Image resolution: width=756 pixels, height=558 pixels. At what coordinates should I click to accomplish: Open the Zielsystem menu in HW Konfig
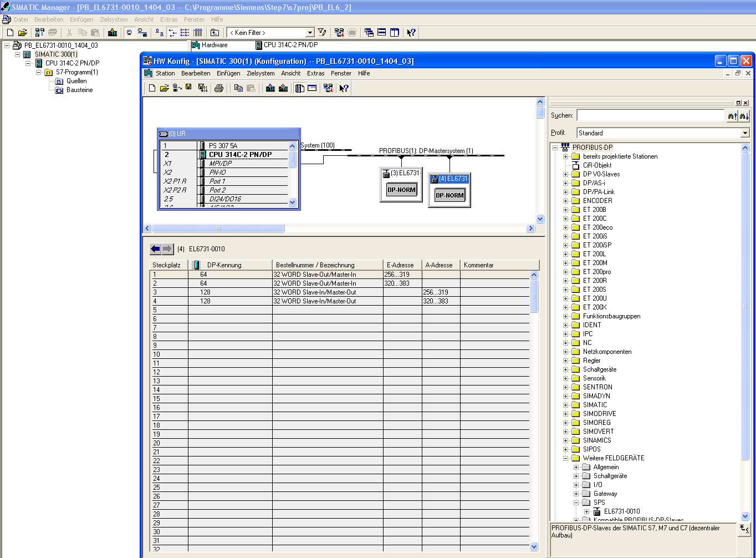coord(260,73)
